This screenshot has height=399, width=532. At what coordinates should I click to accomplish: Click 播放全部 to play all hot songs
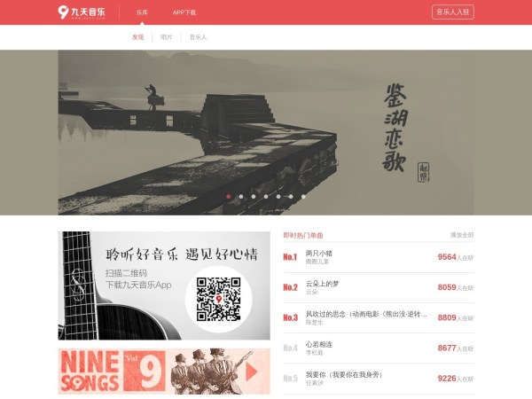pyautogui.click(x=461, y=235)
